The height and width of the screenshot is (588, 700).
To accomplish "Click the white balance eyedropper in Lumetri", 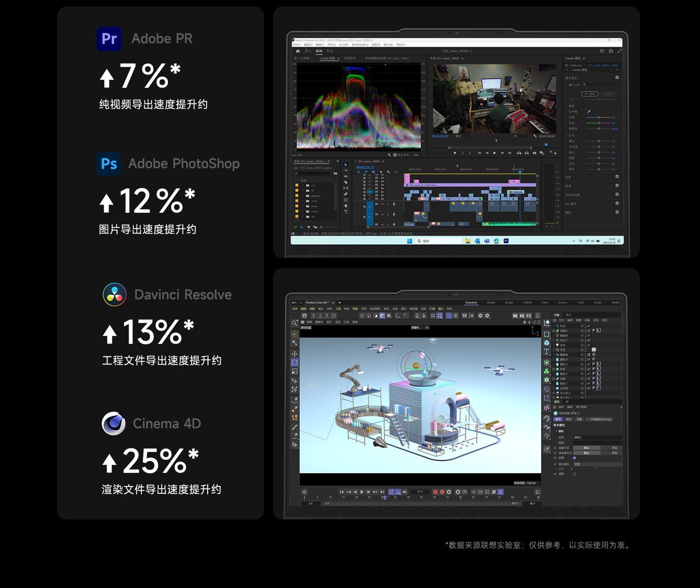I will click(589, 112).
